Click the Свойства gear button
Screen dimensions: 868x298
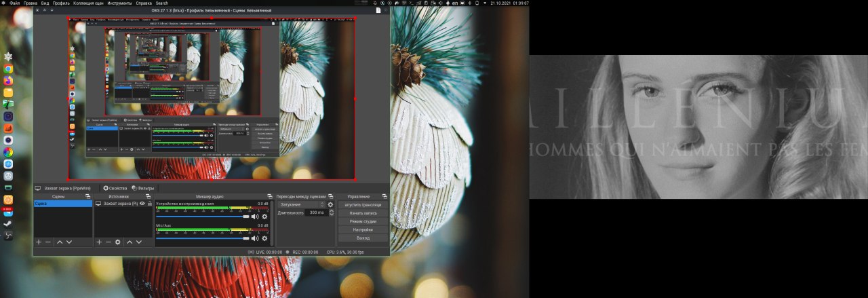(x=115, y=188)
